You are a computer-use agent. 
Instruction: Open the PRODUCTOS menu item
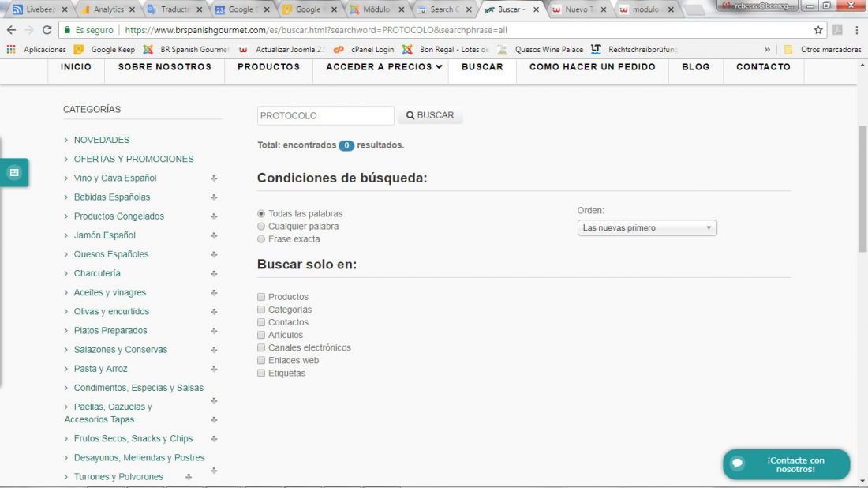coord(268,67)
